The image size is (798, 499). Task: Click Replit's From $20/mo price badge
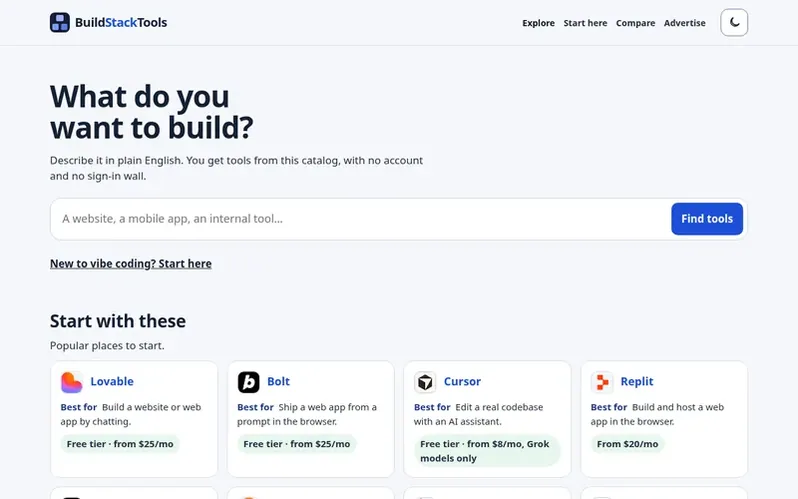(628, 444)
